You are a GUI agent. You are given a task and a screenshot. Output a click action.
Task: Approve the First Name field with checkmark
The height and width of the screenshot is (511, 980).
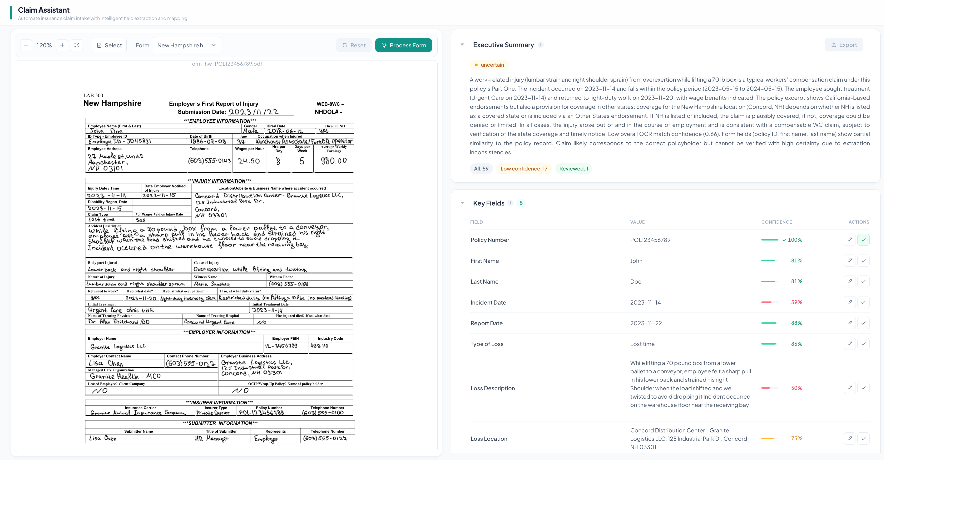(863, 261)
